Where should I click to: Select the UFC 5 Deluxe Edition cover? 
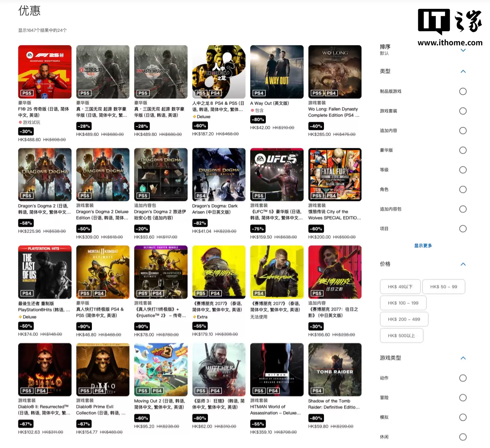[x=277, y=175]
